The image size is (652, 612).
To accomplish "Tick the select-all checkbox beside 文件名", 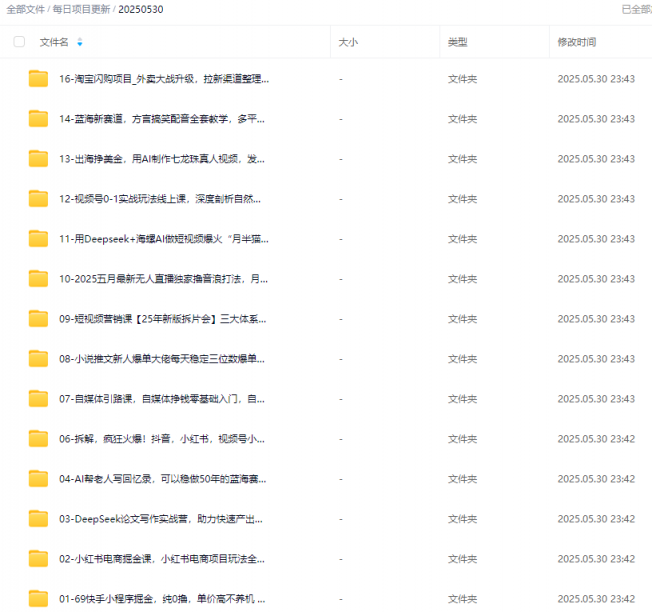I will (19, 42).
